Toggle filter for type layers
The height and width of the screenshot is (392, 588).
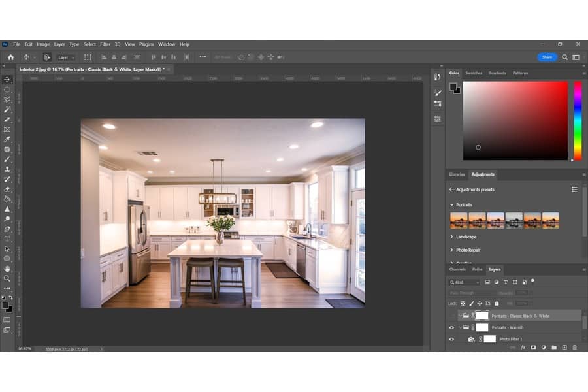pyautogui.click(x=506, y=282)
